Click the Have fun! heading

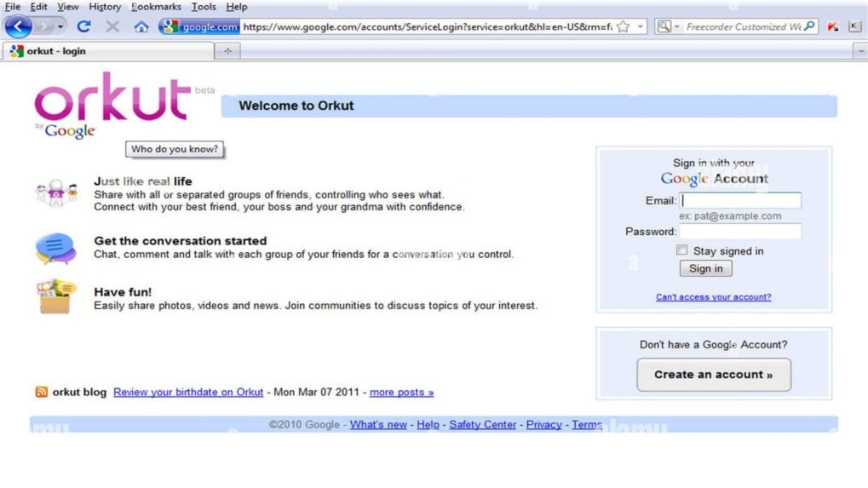tap(123, 291)
